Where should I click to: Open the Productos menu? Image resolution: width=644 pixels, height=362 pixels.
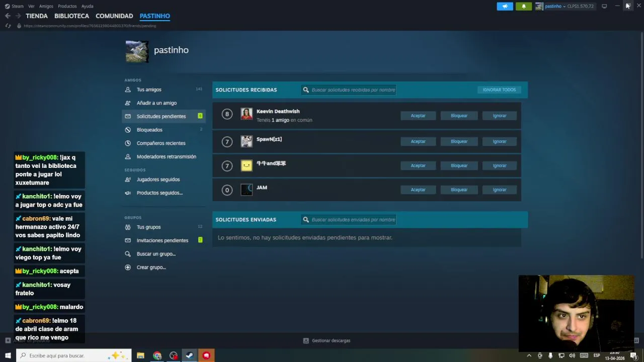(67, 6)
